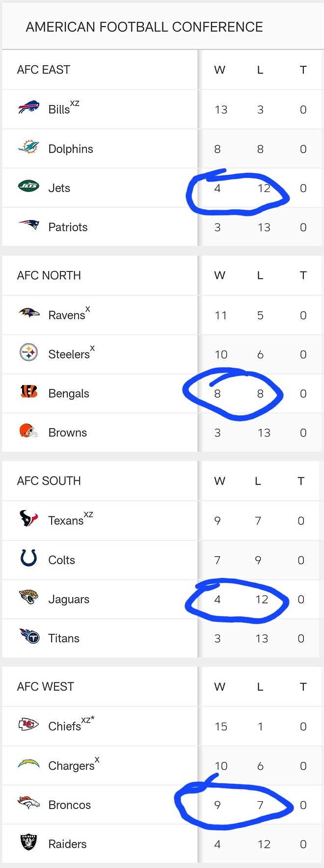Image resolution: width=324 pixels, height=868 pixels.
Task: Click the W column header in AFC WEST
Action: (x=219, y=687)
